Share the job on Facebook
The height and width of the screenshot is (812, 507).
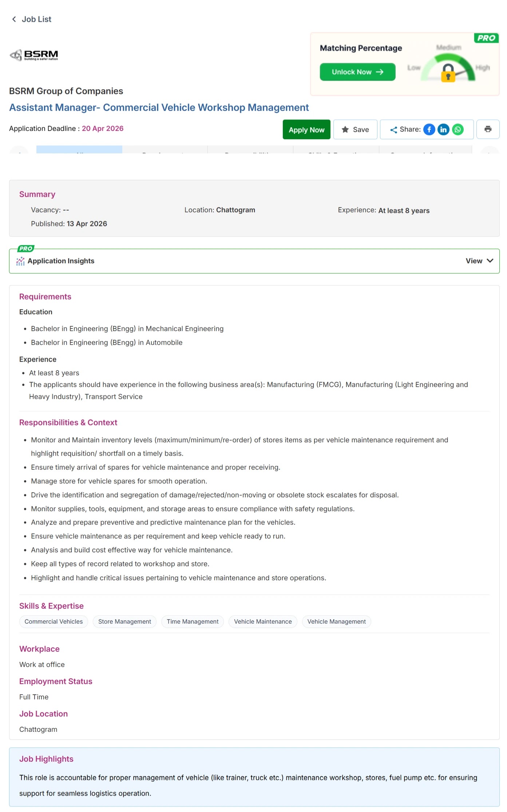click(429, 130)
